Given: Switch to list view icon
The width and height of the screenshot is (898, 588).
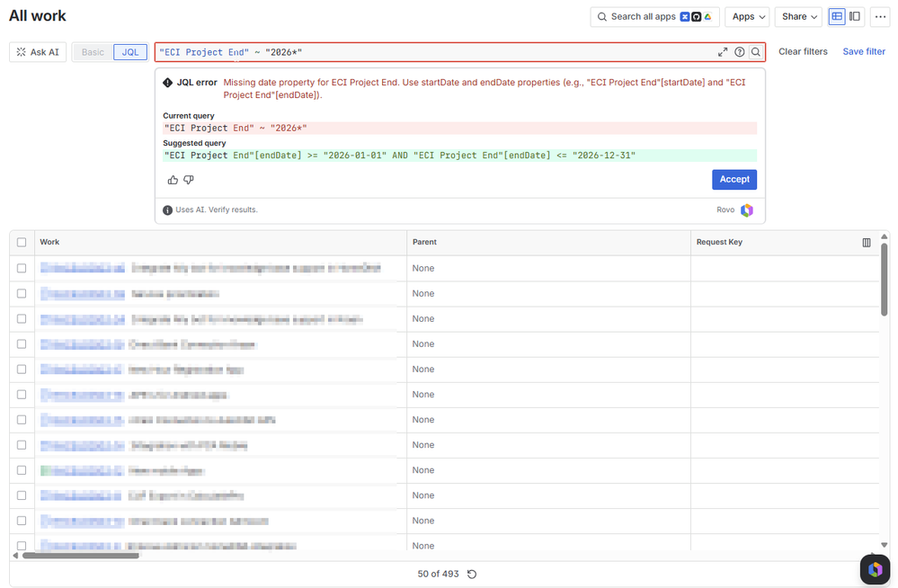Looking at the screenshot, I should pyautogui.click(x=837, y=16).
